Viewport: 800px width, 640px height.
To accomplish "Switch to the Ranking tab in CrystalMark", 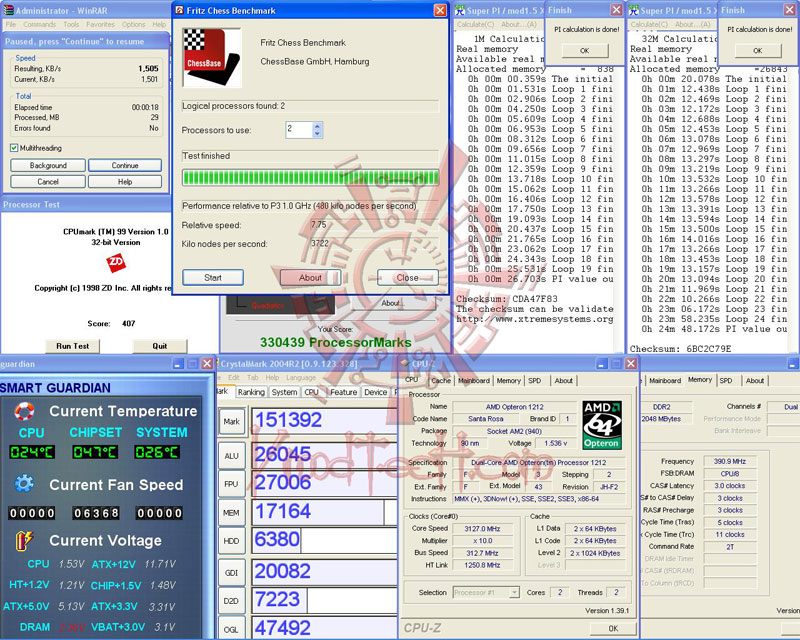I will (251, 392).
